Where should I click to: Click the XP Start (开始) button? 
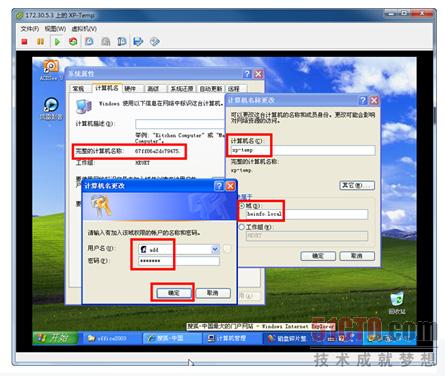point(55,338)
